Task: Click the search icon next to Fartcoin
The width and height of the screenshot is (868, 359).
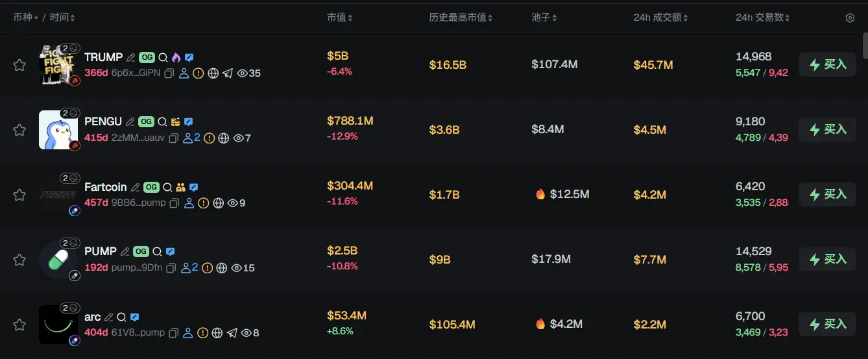Action: 167,187
